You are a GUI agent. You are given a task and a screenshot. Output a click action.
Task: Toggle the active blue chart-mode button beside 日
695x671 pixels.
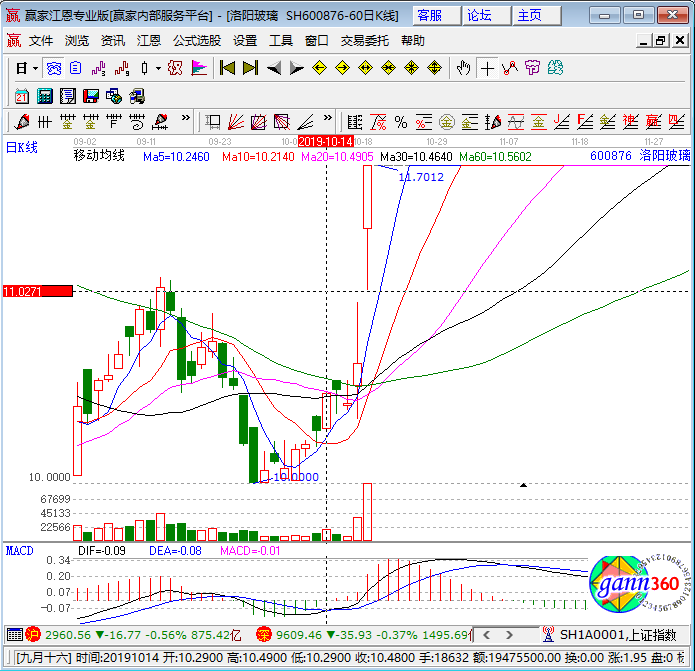[54, 68]
